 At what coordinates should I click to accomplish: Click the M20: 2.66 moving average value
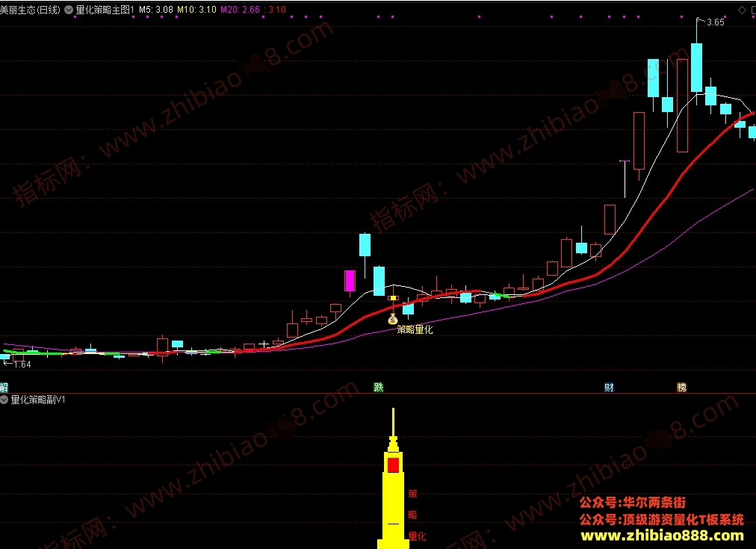click(x=240, y=10)
